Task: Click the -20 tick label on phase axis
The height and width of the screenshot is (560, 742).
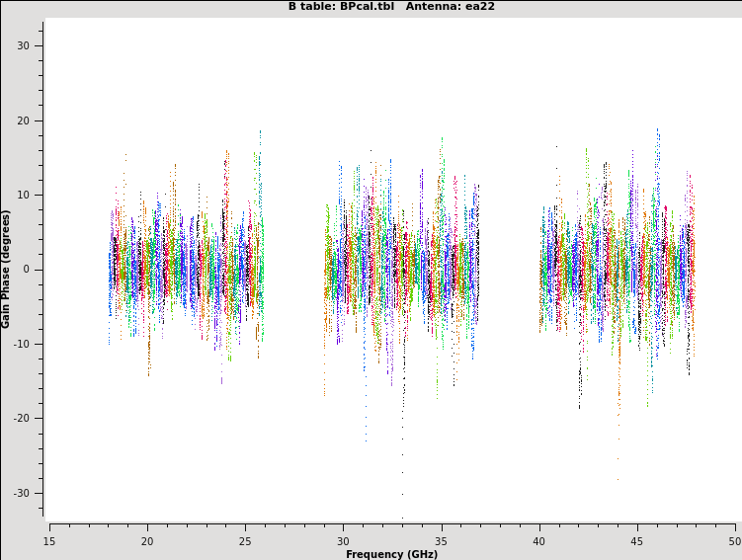Action: tap(22, 418)
